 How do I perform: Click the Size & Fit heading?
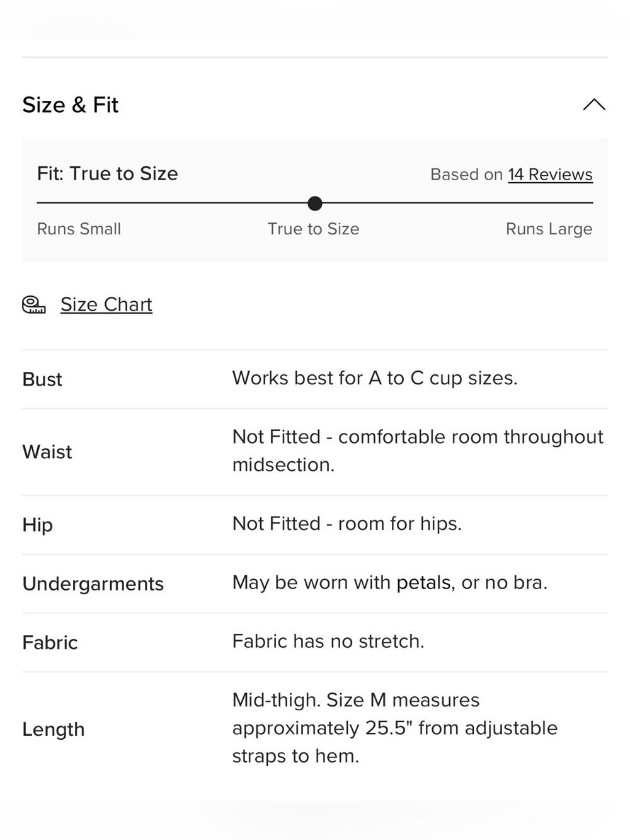pos(71,105)
